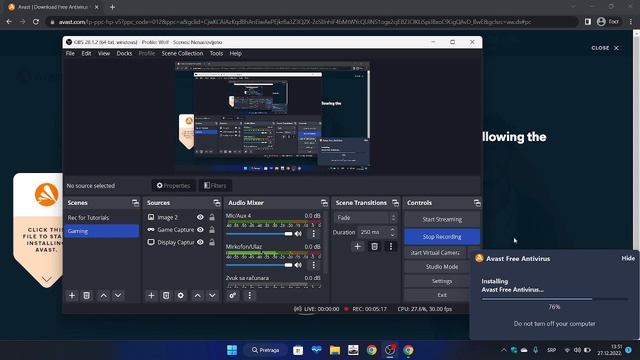Open the Fade transition dropdown
640x360 pixels.
point(365,218)
